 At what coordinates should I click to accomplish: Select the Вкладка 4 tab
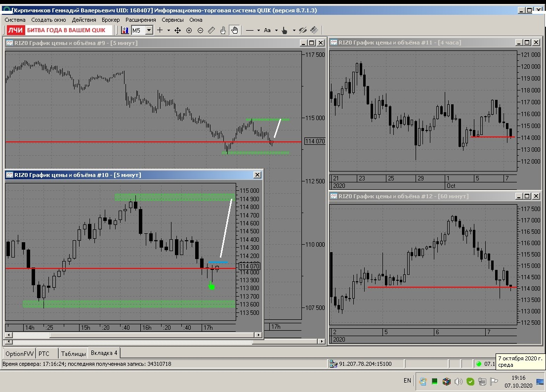[104, 353]
